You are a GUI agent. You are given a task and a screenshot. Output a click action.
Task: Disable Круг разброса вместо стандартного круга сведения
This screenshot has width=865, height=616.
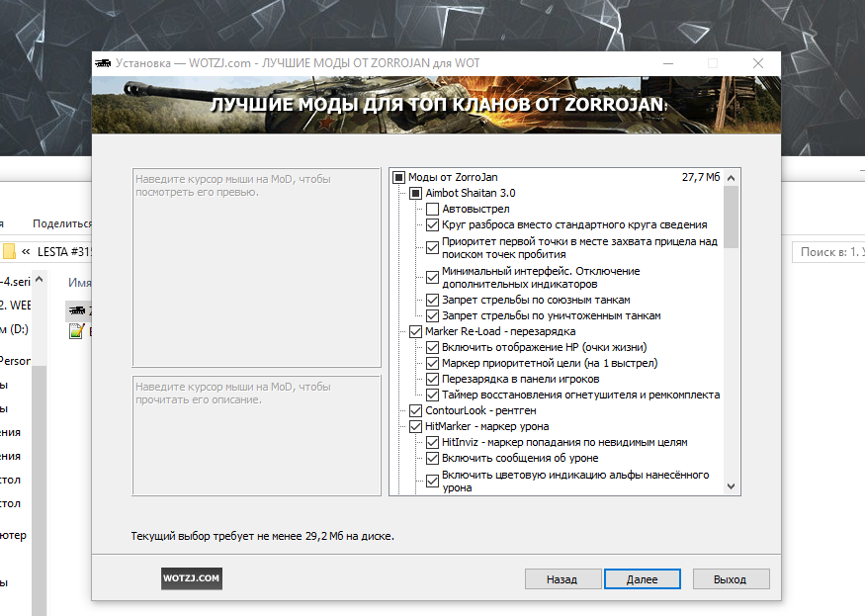tap(433, 224)
